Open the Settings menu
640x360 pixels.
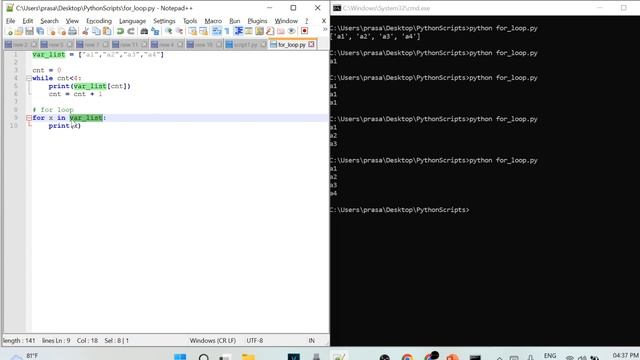164,21
